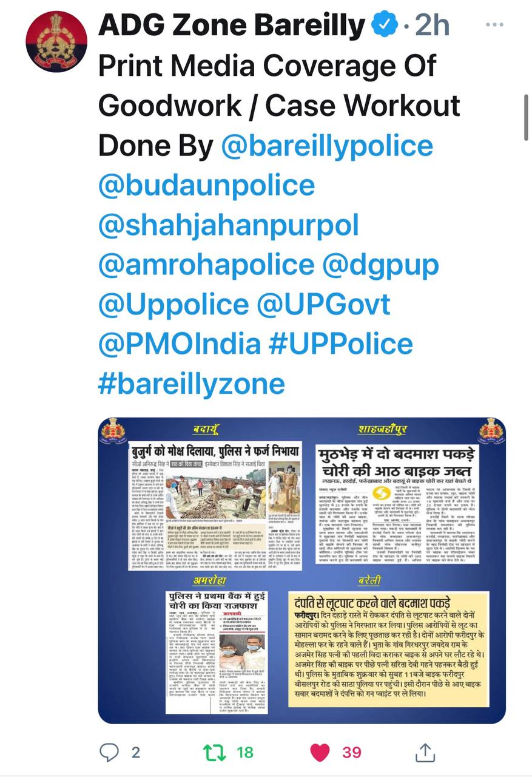Open the attached newspaper clippings image
Image resolution: width=532 pixels, height=777 pixels.
coord(302,571)
